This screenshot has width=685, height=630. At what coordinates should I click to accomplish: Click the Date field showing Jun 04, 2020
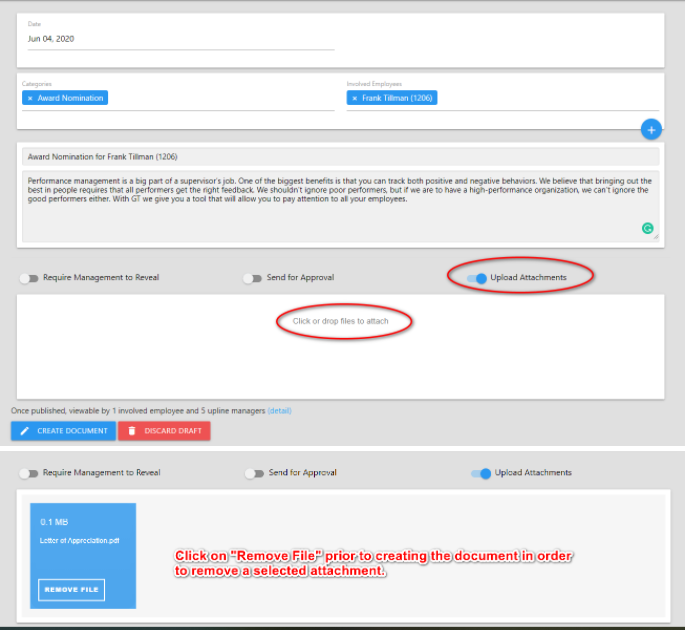pyautogui.click(x=180, y=39)
